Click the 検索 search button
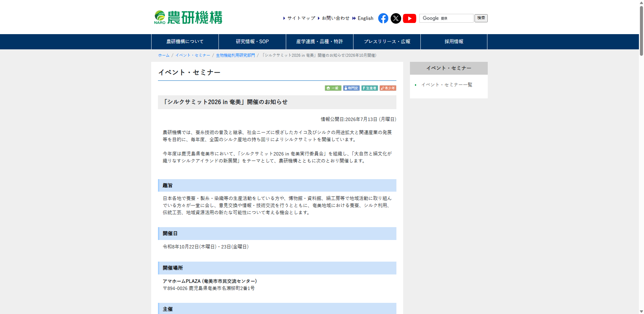Viewport: 644px width, 314px height. tap(481, 18)
